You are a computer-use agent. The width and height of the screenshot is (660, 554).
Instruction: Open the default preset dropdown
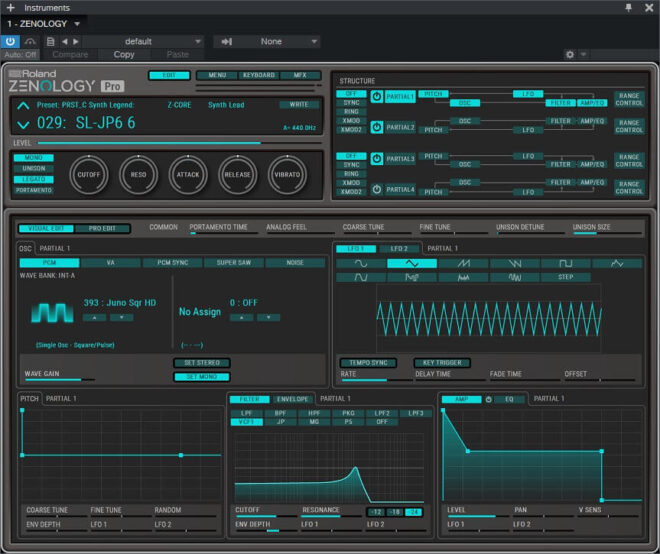tap(198, 41)
